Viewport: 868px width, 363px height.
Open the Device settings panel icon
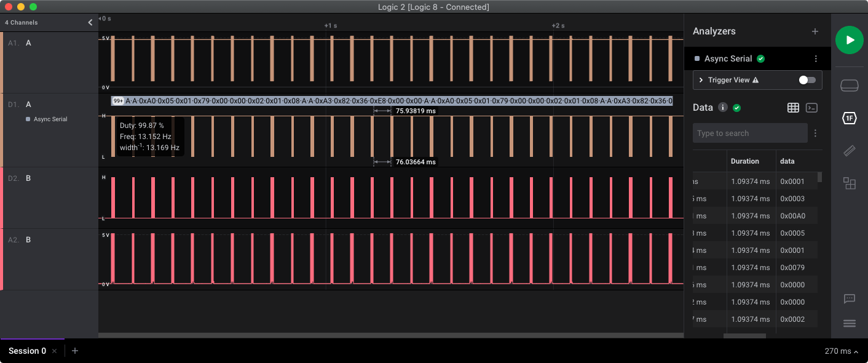click(849, 86)
